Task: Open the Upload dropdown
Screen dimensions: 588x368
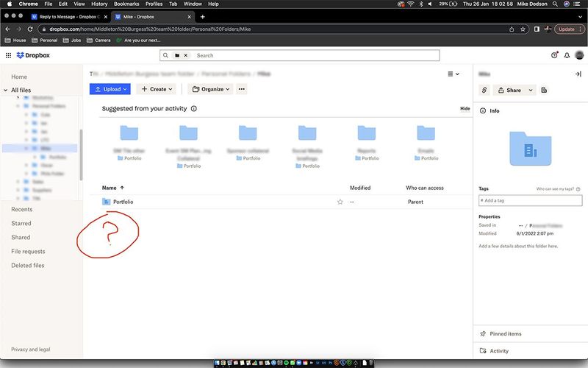Action: click(110, 89)
